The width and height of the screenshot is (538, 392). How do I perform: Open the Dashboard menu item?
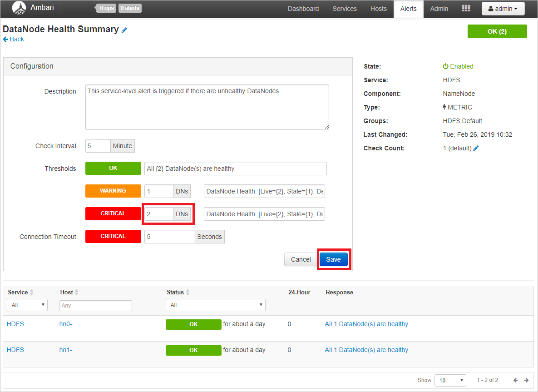(303, 8)
